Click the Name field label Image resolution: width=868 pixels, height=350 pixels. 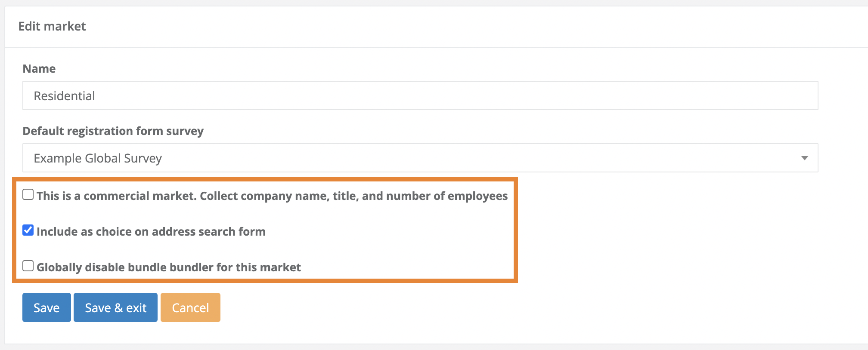[39, 68]
